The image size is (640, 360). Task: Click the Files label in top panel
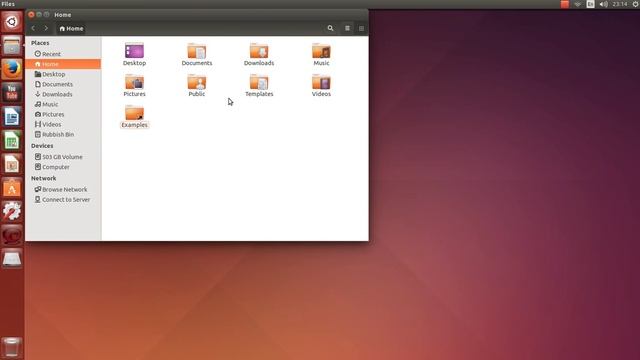point(8,4)
